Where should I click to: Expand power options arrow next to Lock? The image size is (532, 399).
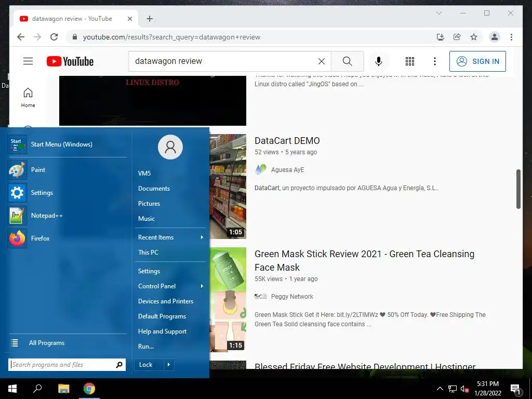click(169, 365)
